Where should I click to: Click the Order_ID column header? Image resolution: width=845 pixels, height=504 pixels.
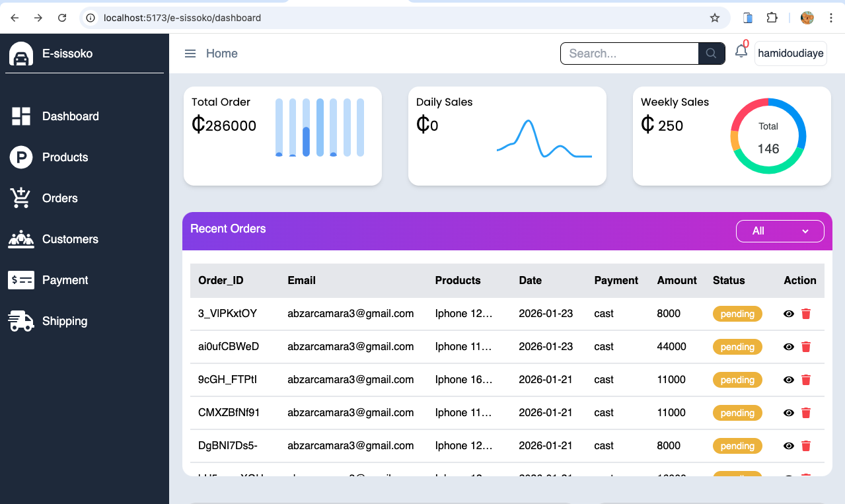tap(221, 280)
